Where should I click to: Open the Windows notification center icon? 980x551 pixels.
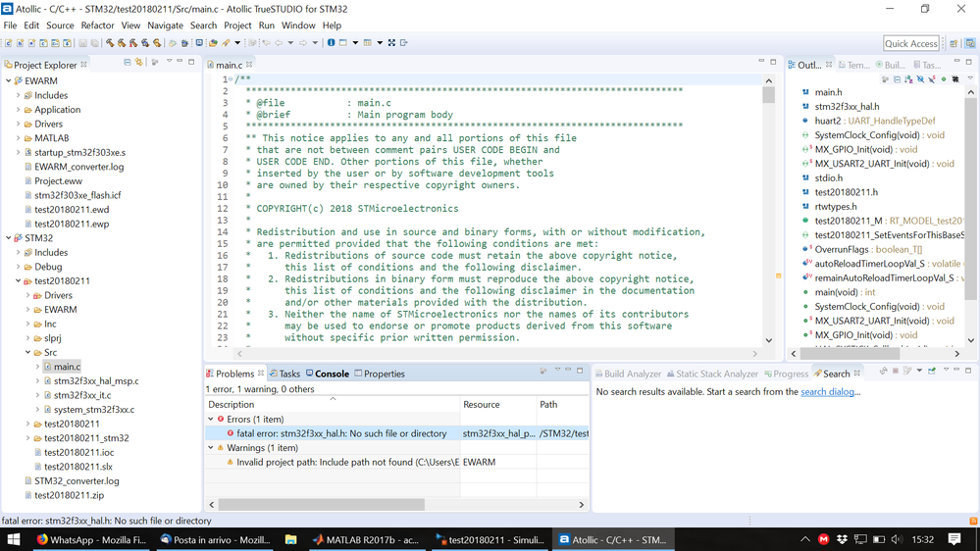pyautogui.click(x=954, y=539)
